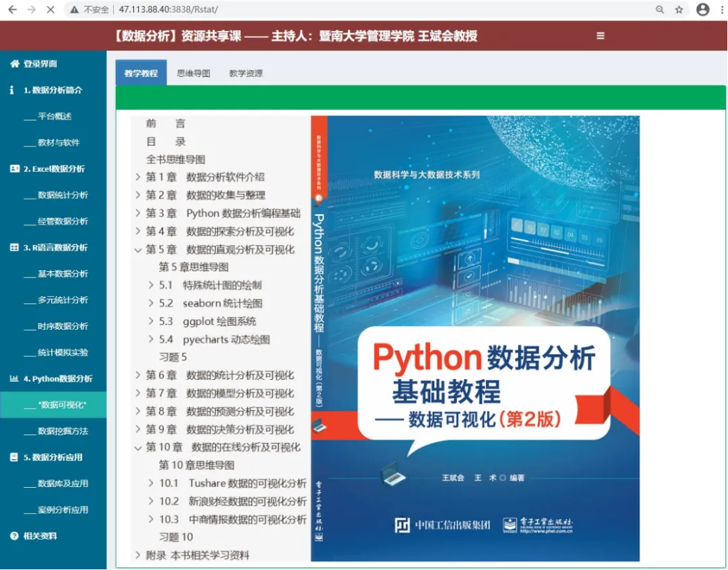The height and width of the screenshot is (570, 728).
Task: Select 数据挖掘方法 sidebar item
Action: (53, 431)
